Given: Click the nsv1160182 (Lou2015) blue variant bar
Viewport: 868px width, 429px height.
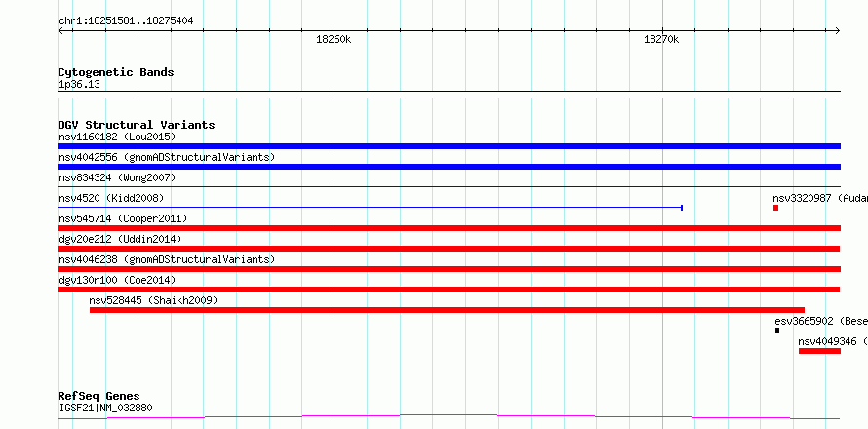Looking at the screenshot, I should (449, 146).
